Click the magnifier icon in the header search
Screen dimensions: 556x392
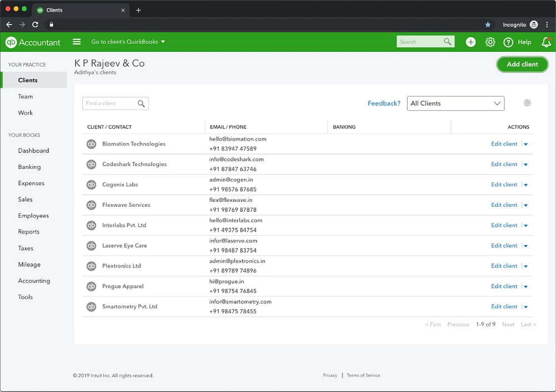(x=448, y=42)
